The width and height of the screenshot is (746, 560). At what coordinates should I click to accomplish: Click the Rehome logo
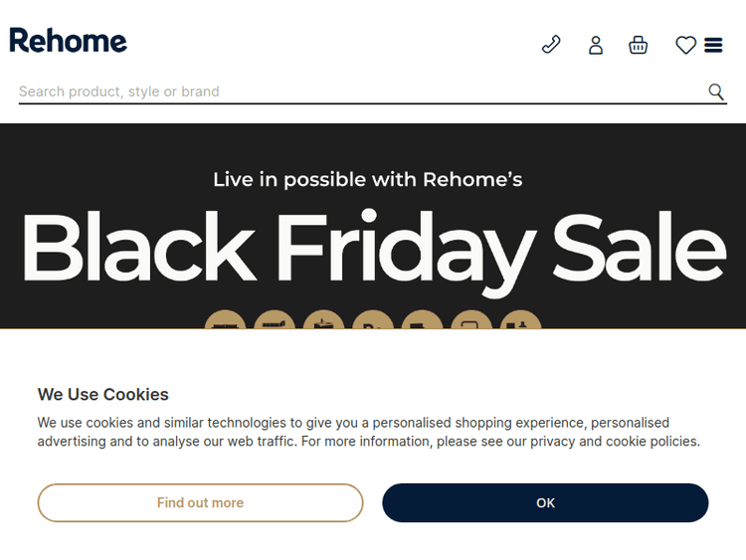coord(69,41)
